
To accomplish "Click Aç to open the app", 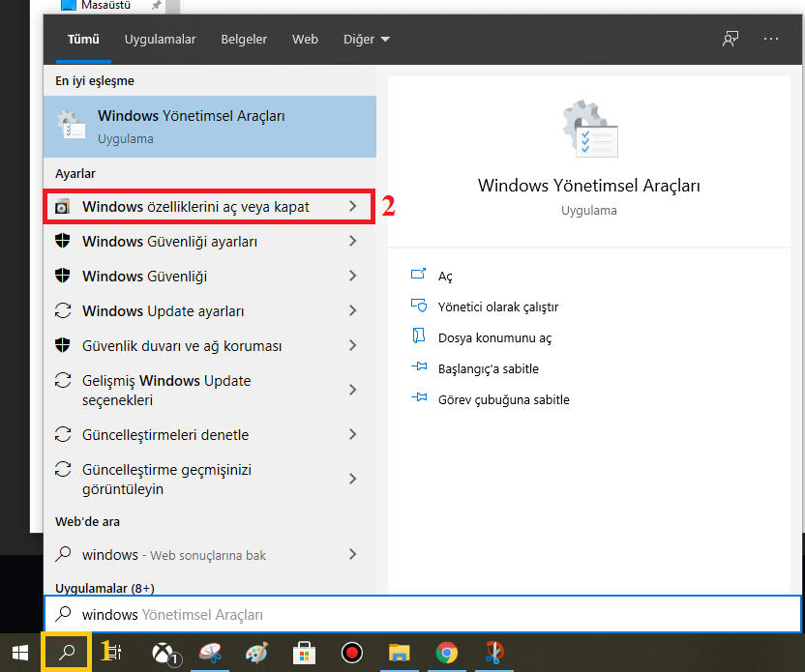I will [x=445, y=277].
